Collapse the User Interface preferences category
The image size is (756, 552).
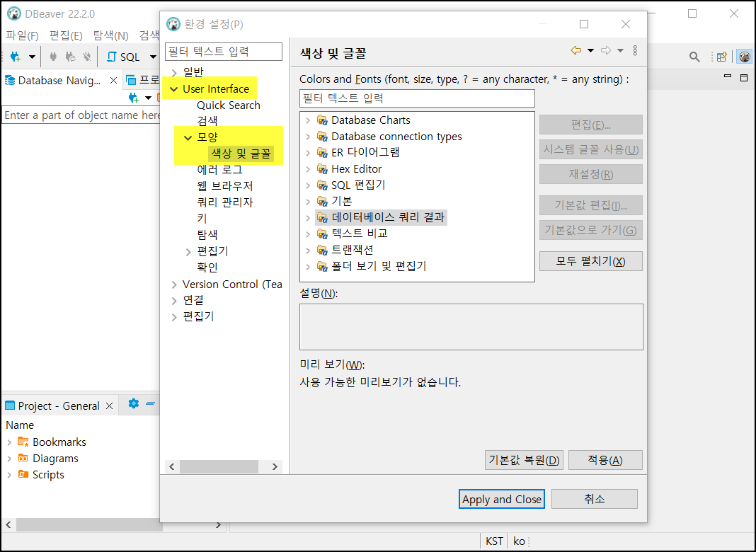point(174,89)
